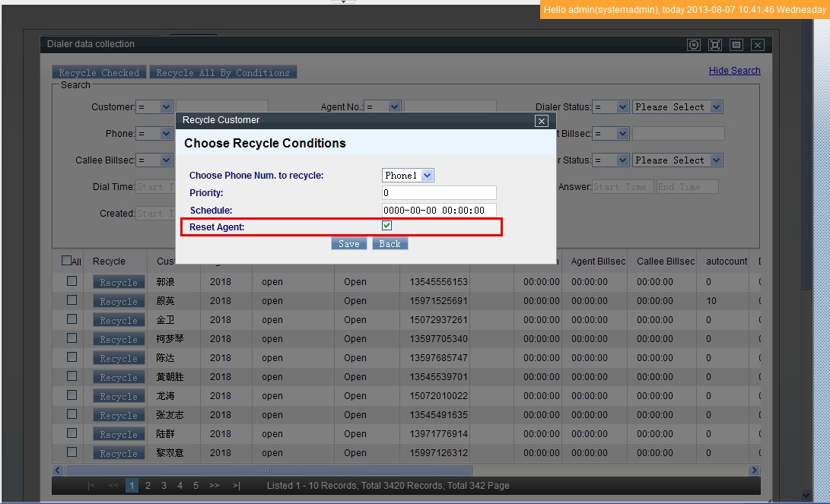Open the Dialer Status Please Select dropdown
Image resolution: width=830 pixels, height=504 pixels.
[677, 107]
